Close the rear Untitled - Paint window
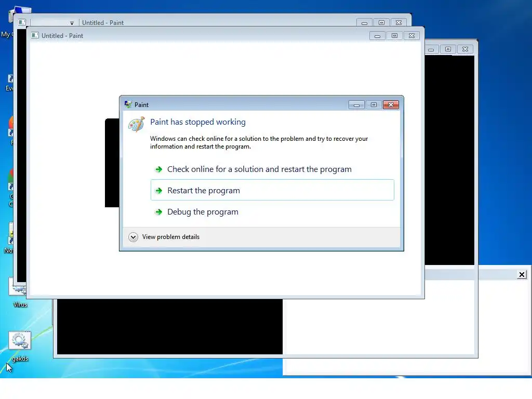This screenshot has height=399, width=532. click(x=398, y=23)
